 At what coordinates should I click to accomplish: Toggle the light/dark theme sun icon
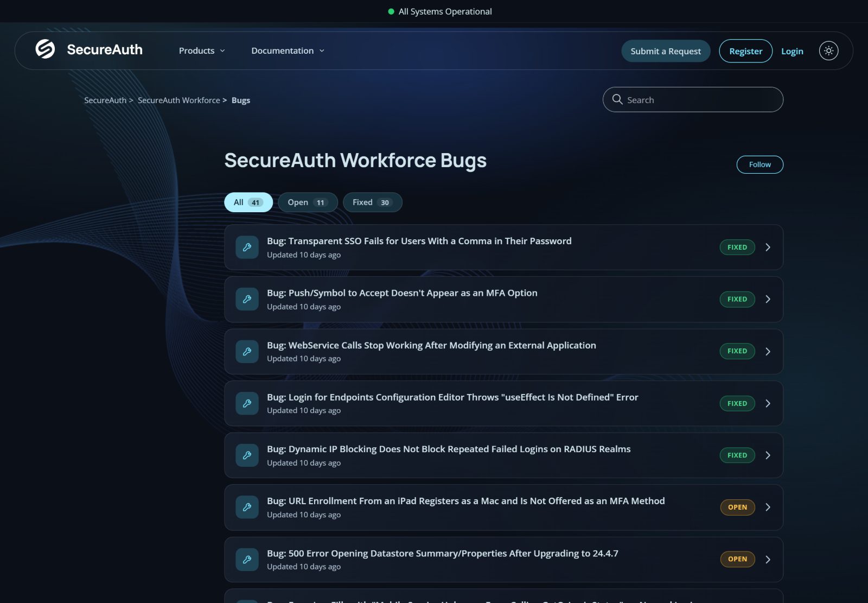pyautogui.click(x=828, y=50)
